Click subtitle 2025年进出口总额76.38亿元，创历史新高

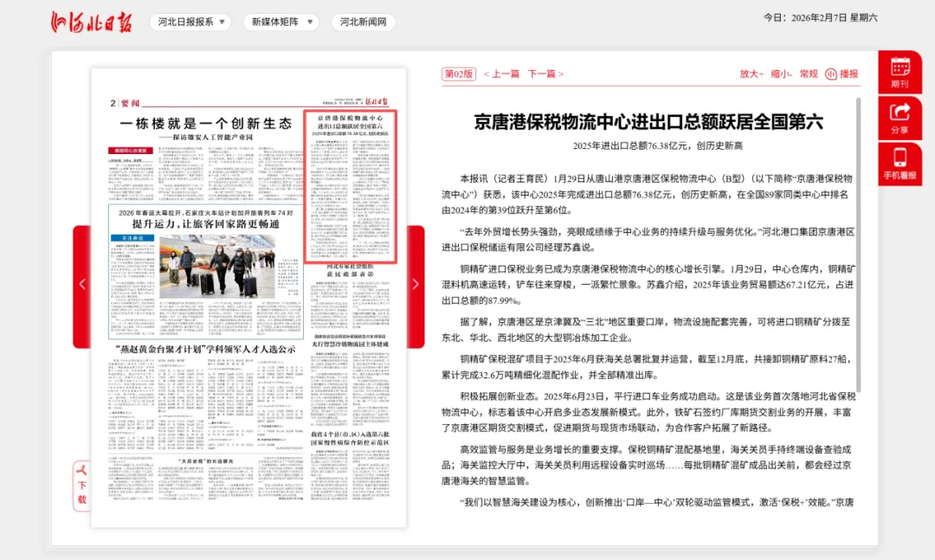[x=657, y=145]
